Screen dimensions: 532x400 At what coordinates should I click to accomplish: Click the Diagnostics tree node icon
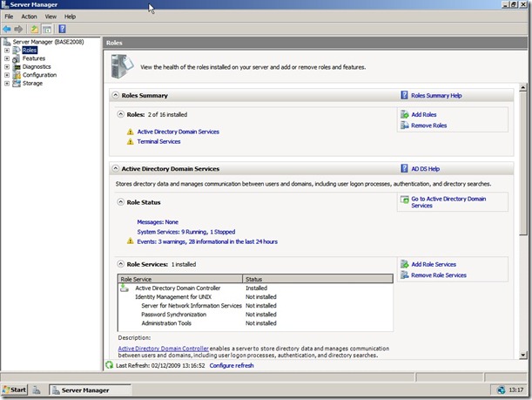[x=17, y=67]
